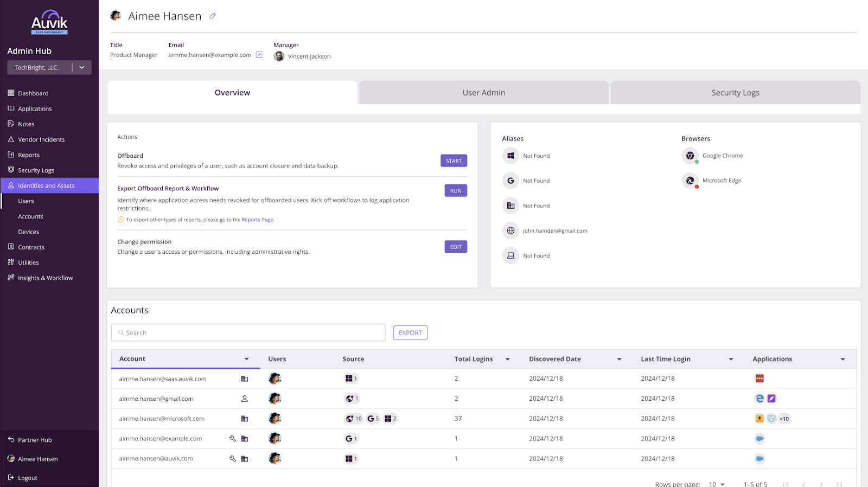The image size is (868, 487).
Task: Click the Google source badge in example.com row
Action: pos(351,439)
